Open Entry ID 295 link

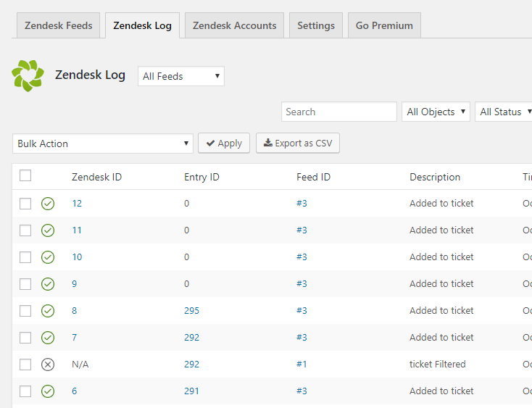coord(191,311)
